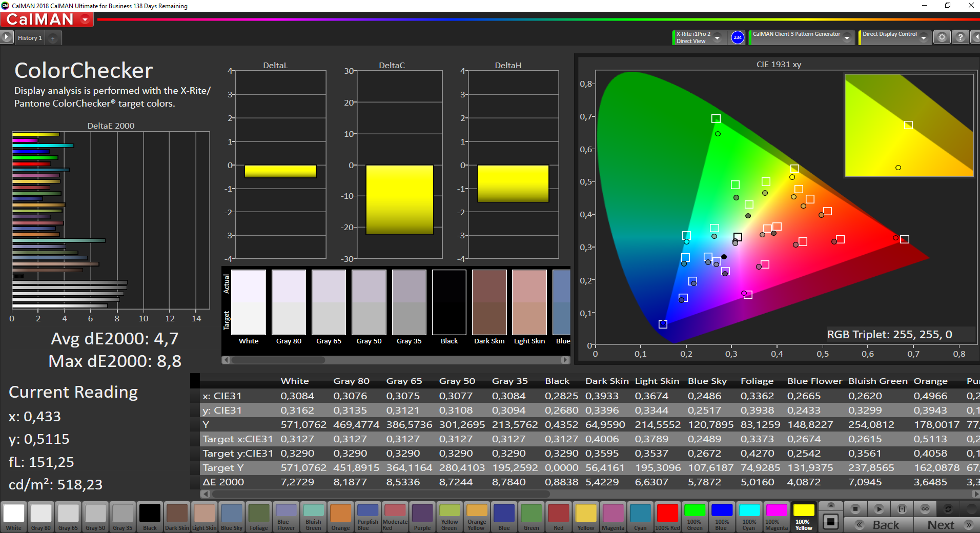
Task: Start continuous reading with the infinity button
Action: (x=925, y=509)
